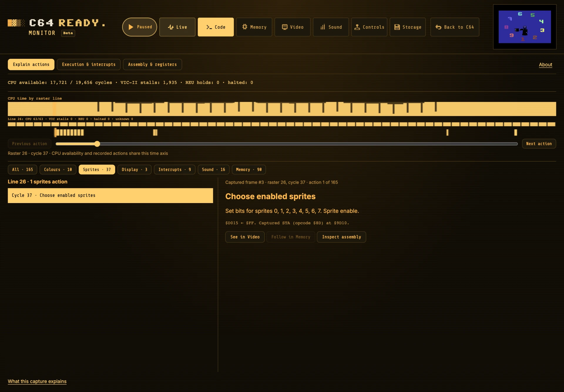564x392 pixels.
Task: Switch to the Live view
Action: click(177, 27)
